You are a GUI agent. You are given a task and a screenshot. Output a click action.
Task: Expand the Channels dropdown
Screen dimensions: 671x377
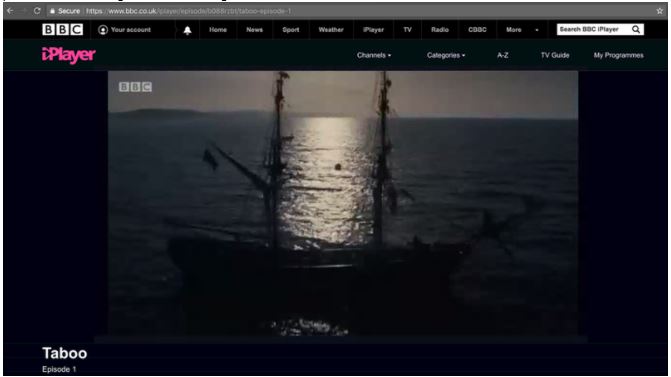click(374, 55)
